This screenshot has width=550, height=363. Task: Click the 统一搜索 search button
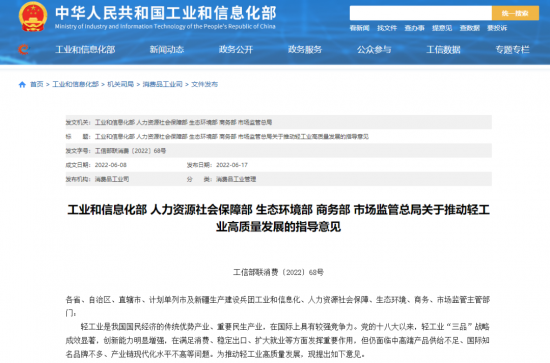coord(515,13)
